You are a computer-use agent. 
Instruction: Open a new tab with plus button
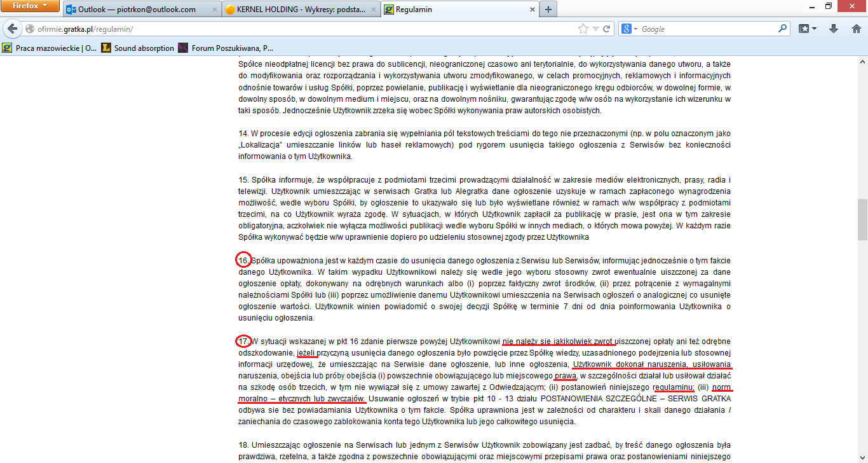[x=548, y=10]
